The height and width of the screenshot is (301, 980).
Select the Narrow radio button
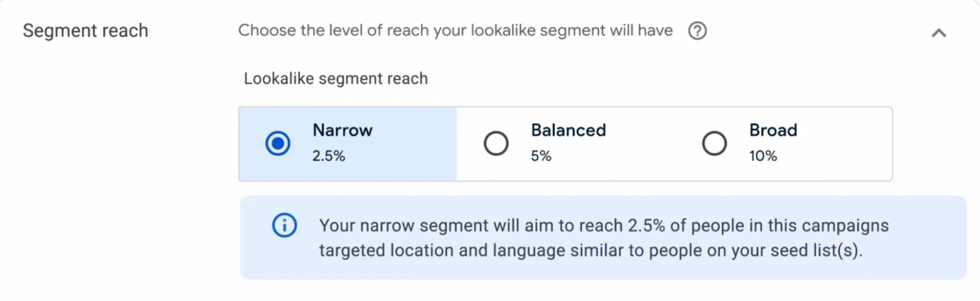click(x=277, y=143)
